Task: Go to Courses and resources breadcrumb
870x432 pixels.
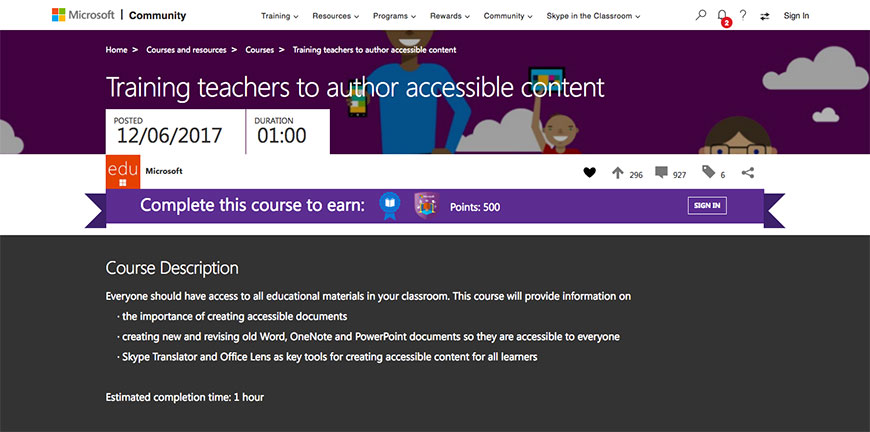Action: click(x=188, y=49)
